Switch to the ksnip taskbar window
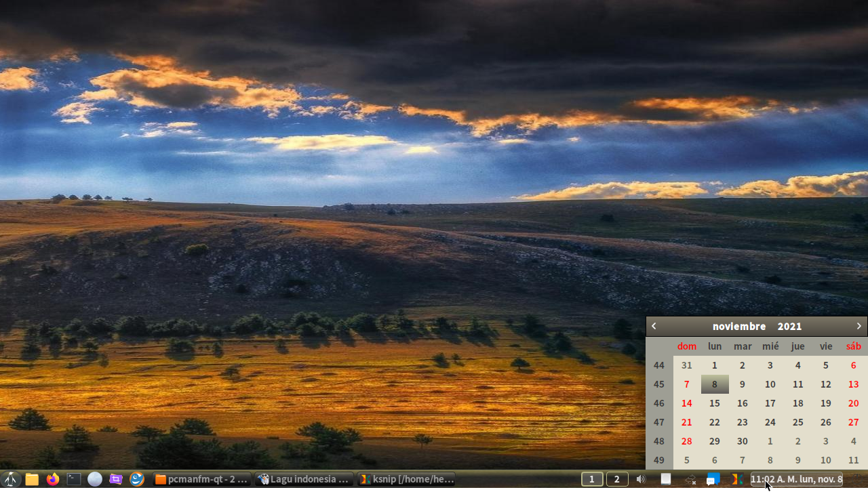This screenshot has height=494, width=868. [406, 479]
